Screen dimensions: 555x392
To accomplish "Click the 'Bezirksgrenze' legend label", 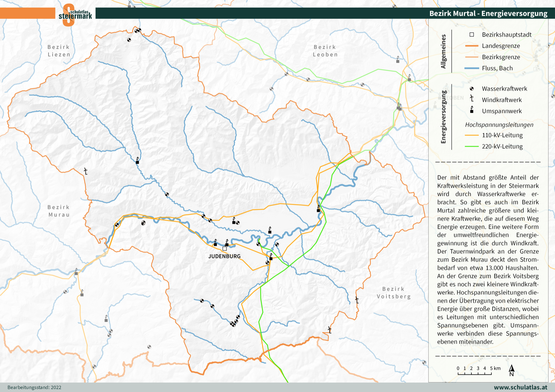I will [501, 57].
